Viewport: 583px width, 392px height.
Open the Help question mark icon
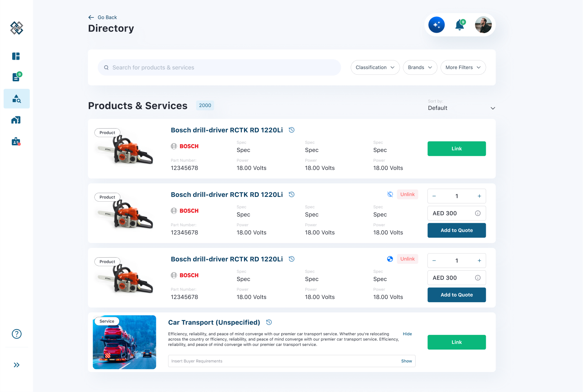point(16,334)
